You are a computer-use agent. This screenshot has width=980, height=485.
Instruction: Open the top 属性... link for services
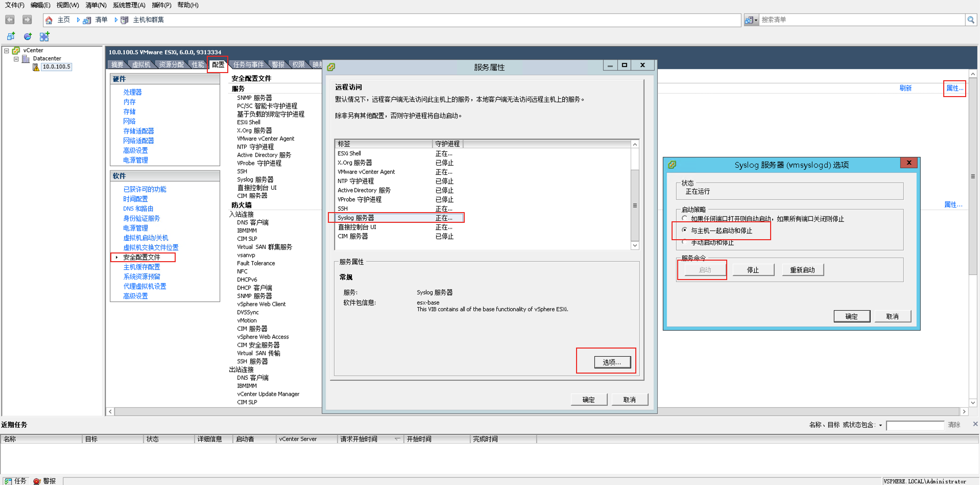point(954,88)
